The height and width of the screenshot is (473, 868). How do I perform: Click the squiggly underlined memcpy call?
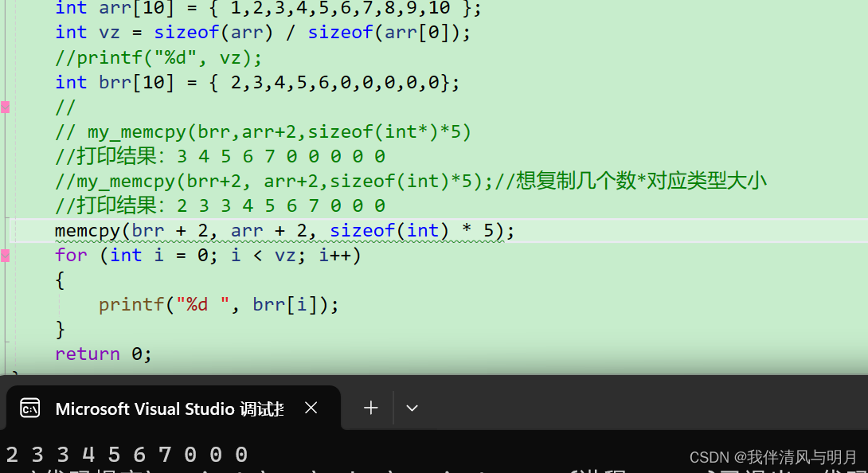point(88,230)
